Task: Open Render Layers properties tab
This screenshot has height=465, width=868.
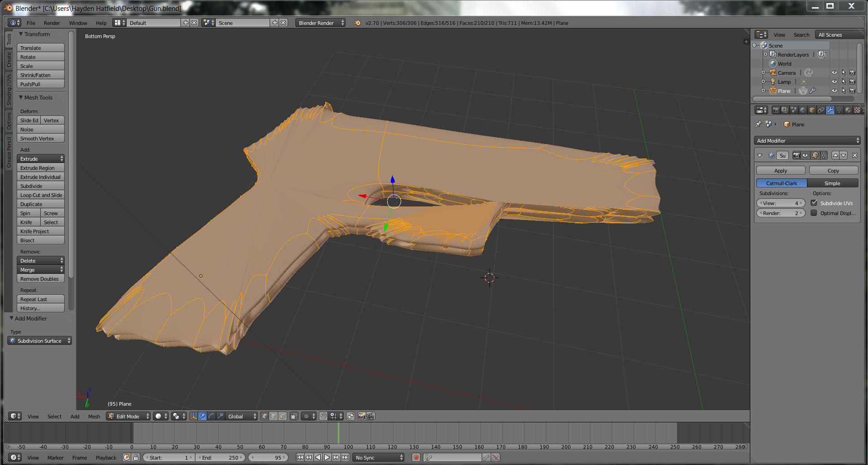Action: 785,110
